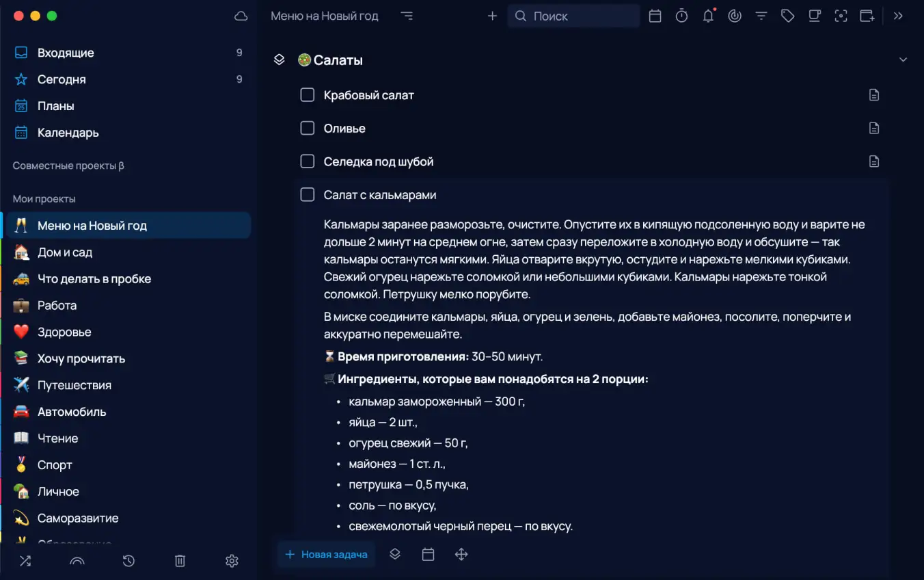Open the search field
924x580 pixels.
click(x=574, y=15)
